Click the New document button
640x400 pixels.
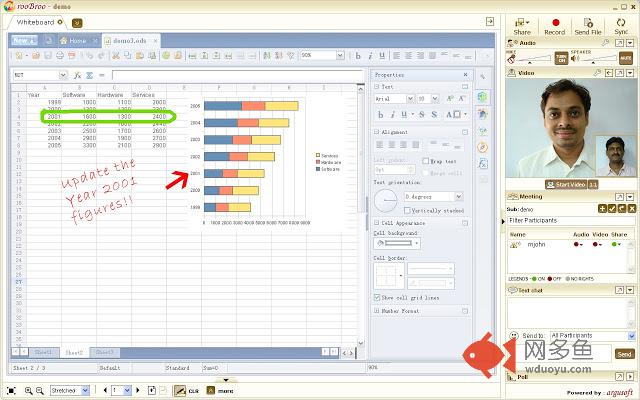(24, 40)
